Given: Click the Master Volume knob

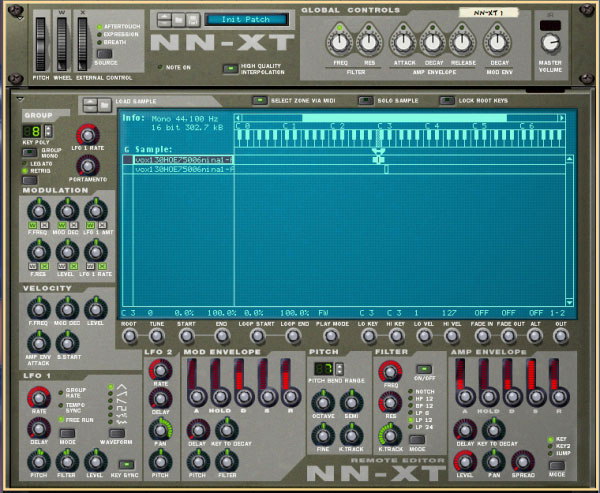Looking at the screenshot, I should coord(550,42).
